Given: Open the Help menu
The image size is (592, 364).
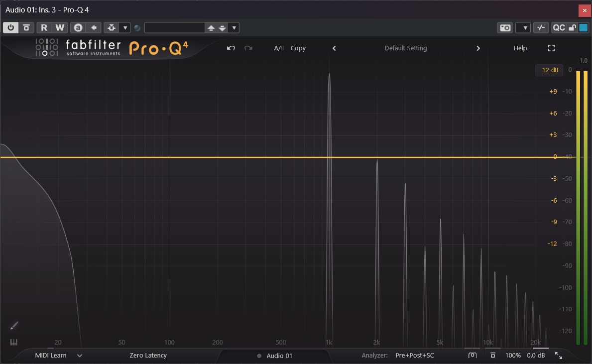Looking at the screenshot, I should (x=520, y=48).
